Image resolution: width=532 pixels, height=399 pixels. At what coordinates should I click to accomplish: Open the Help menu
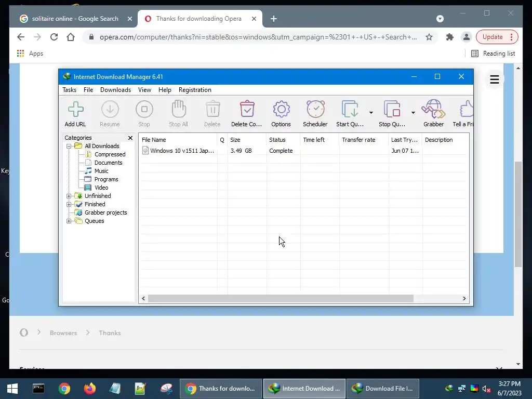click(x=165, y=90)
